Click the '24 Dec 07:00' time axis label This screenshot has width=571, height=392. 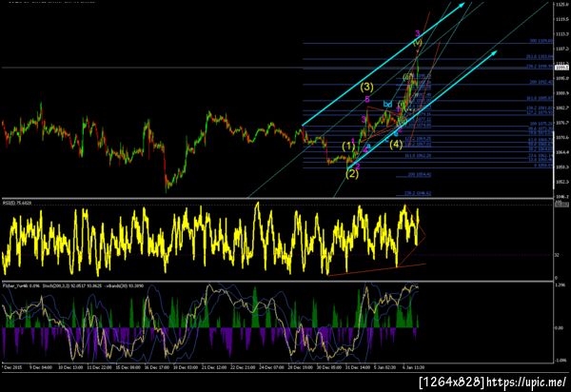pos(271,367)
